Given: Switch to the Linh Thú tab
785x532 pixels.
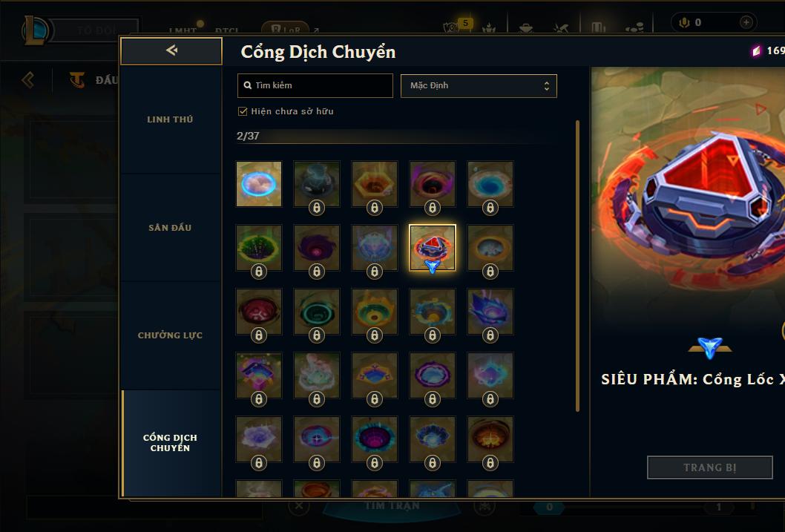Looking at the screenshot, I should click(x=170, y=119).
